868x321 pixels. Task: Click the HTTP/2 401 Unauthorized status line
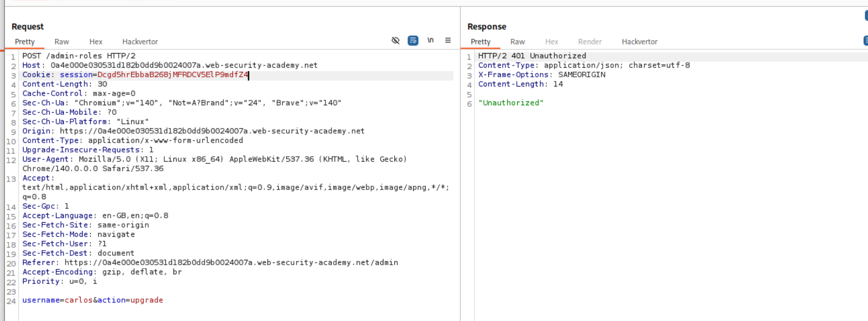point(532,56)
